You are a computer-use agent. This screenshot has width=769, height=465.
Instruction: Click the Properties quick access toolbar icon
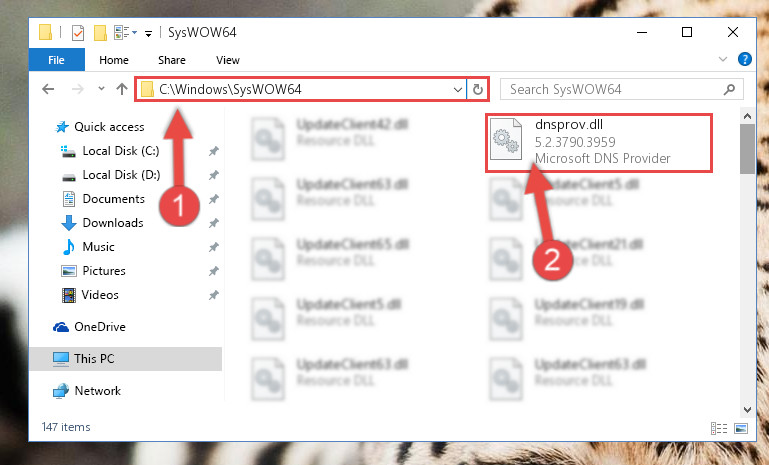pos(78,33)
